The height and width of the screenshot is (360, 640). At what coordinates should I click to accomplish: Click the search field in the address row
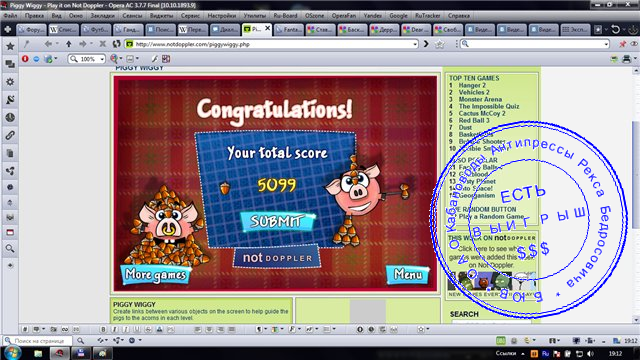[535, 44]
